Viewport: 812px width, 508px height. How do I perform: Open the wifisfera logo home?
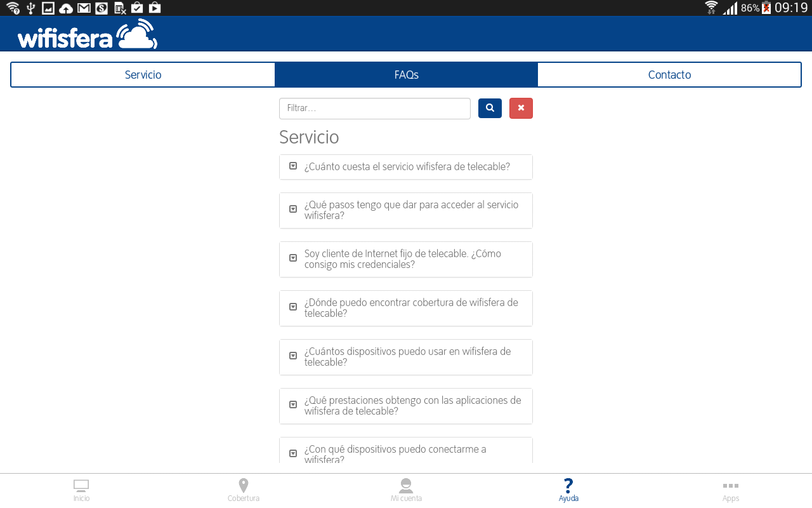point(88,34)
